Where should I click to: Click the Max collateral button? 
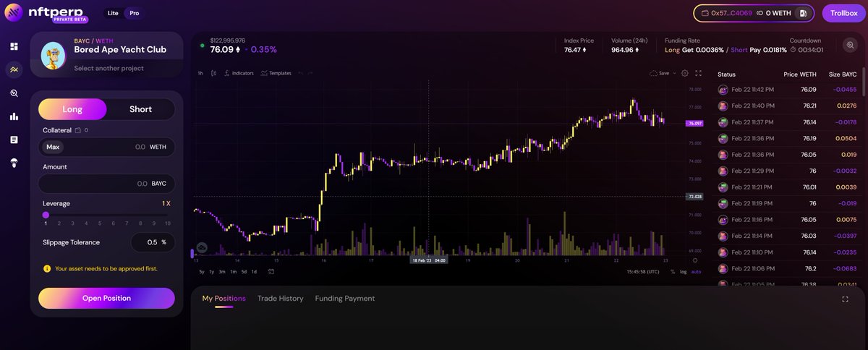point(53,147)
